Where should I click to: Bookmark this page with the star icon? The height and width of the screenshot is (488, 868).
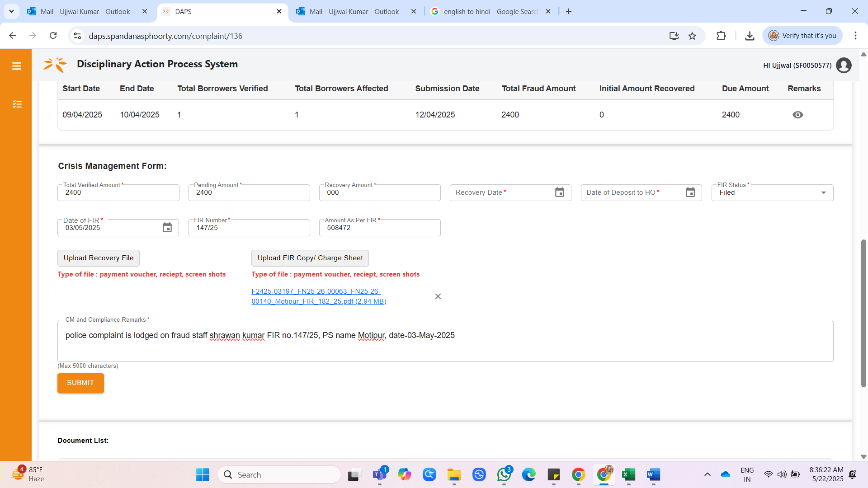tap(692, 36)
